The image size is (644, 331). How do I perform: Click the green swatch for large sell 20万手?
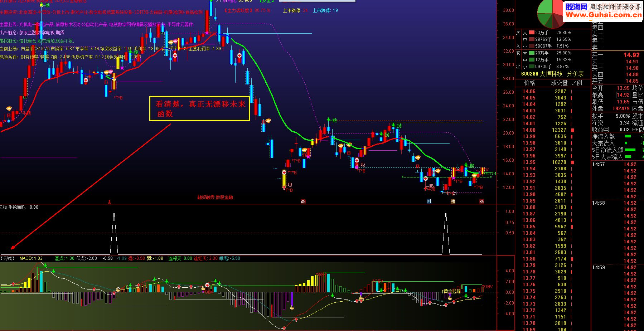pos(532,53)
